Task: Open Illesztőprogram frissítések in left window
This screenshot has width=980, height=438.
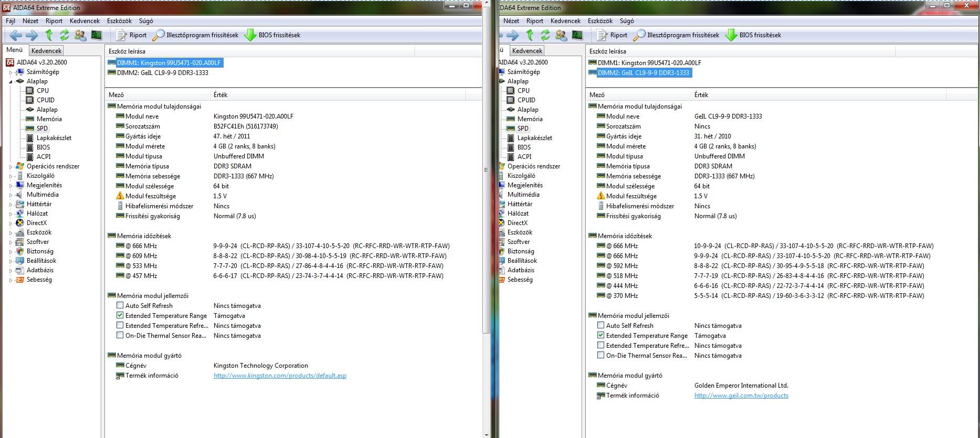Action: tap(195, 35)
